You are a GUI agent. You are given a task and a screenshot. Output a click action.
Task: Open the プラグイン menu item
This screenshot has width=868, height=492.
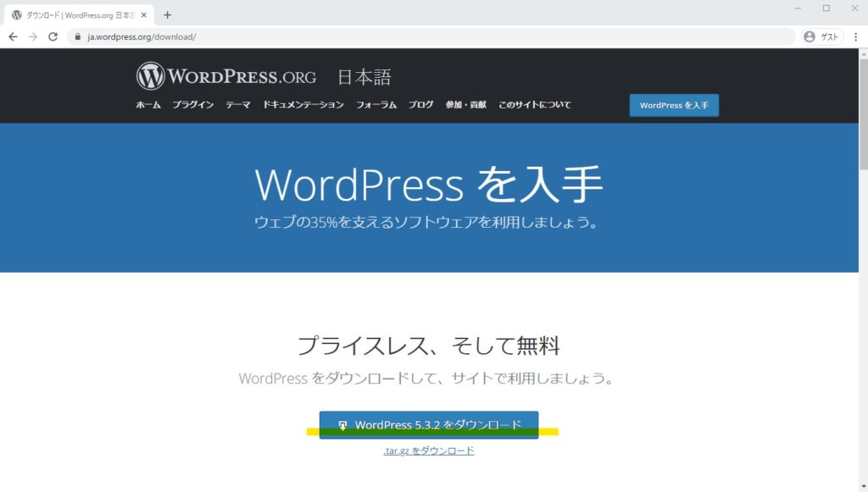click(192, 104)
